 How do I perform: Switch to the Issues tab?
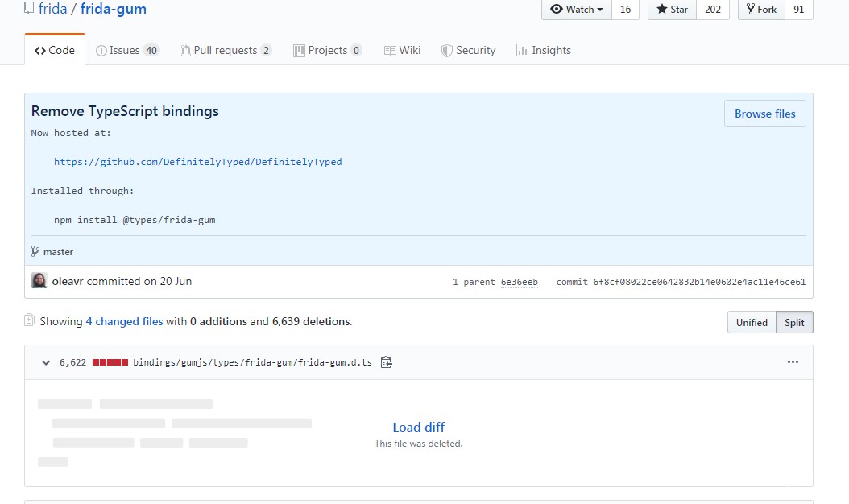[128, 51]
